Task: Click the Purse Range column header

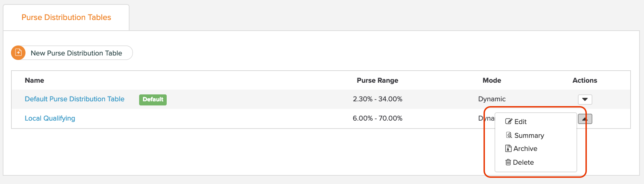Action: click(x=377, y=80)
